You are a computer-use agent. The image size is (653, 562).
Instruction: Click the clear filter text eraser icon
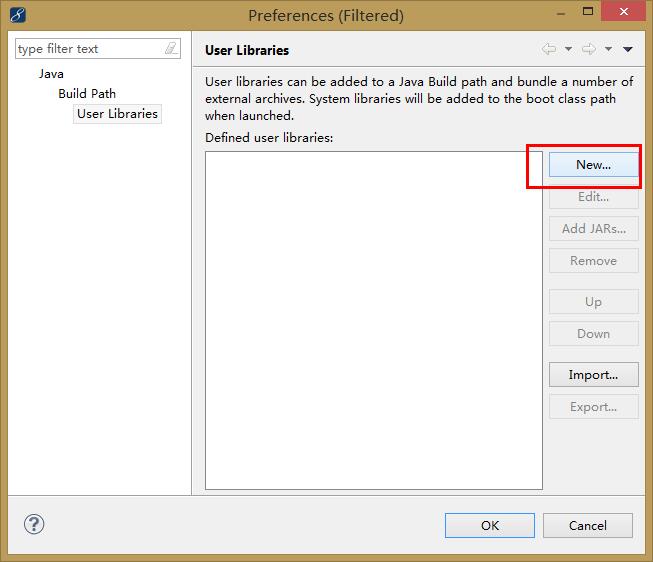tap(171, 49)
